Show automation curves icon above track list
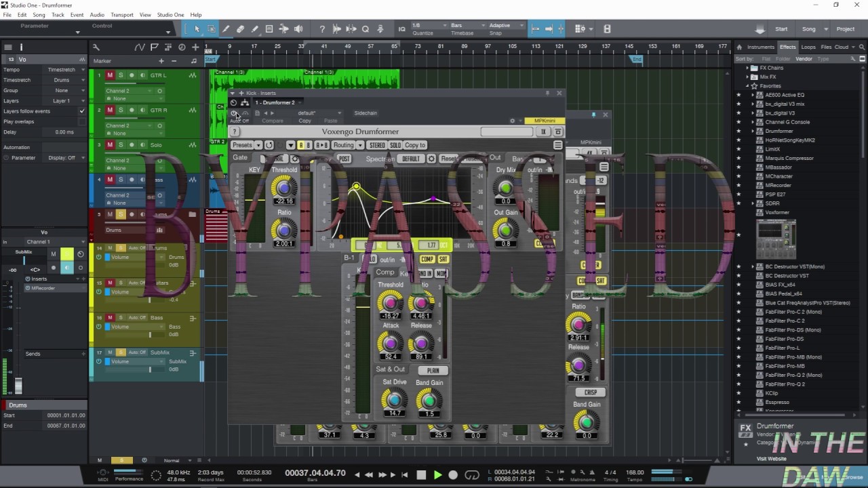This screenshot has width=868, height=488. (140, 47)
